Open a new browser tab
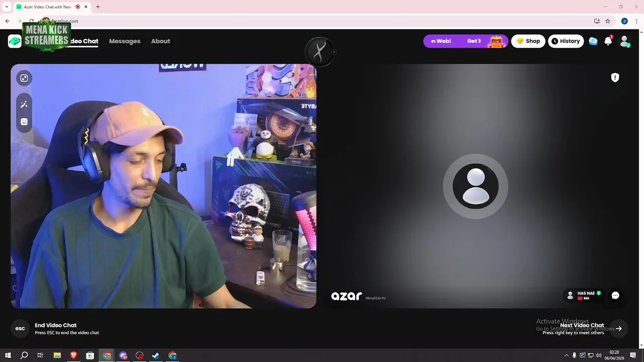This screenshot has width=644, height=362. (x=98, y=7)
